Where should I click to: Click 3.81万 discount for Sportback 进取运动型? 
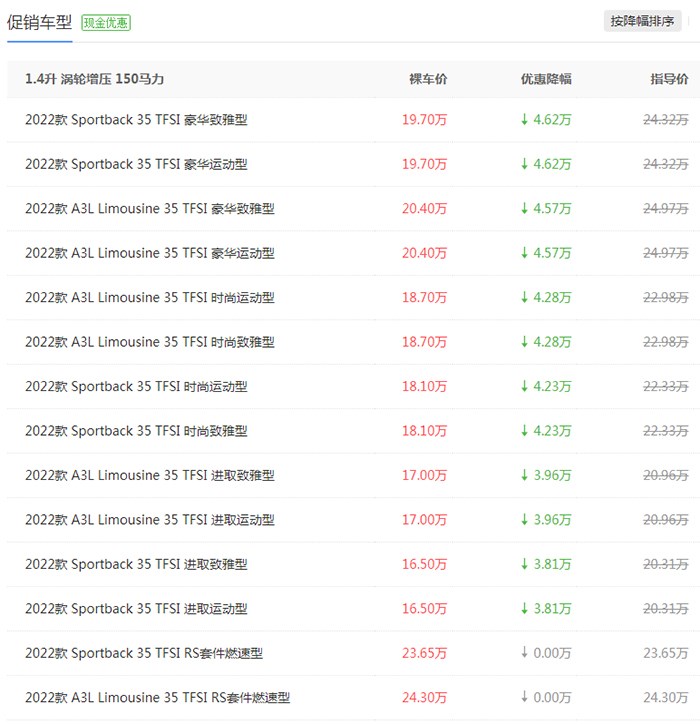point(546,609)
